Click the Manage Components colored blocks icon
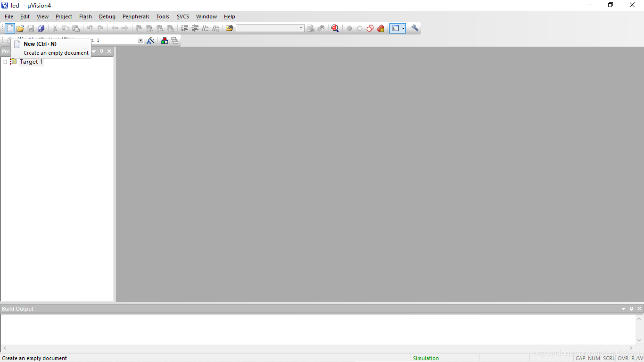 pos(164,41)
